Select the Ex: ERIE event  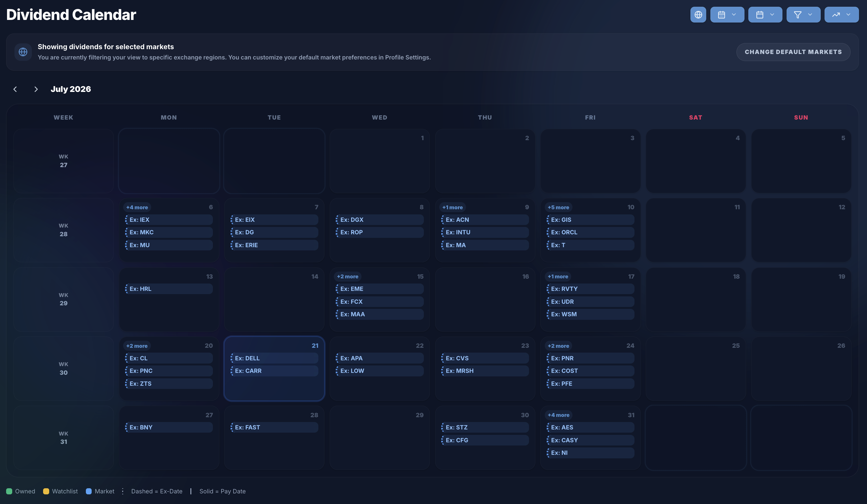[x=274, y=245]
